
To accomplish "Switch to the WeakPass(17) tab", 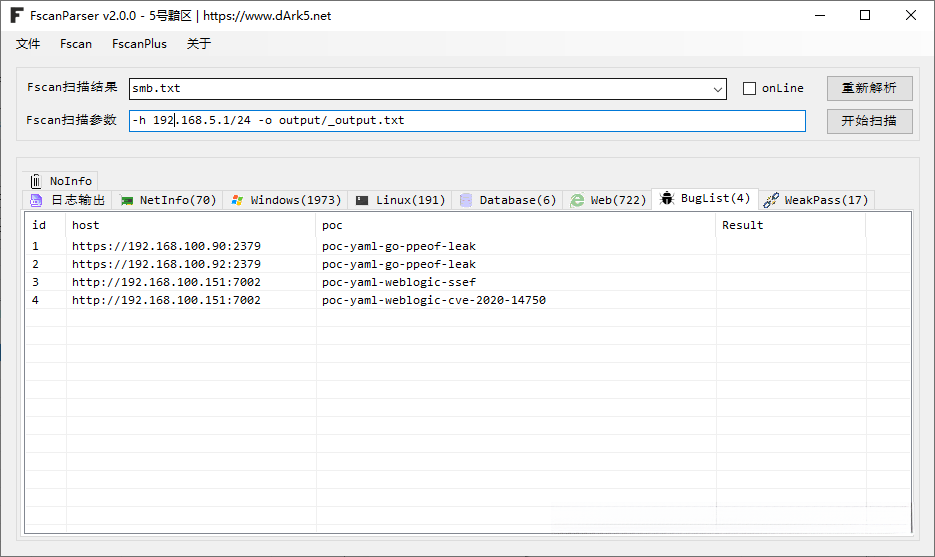I will click(817, 200).
